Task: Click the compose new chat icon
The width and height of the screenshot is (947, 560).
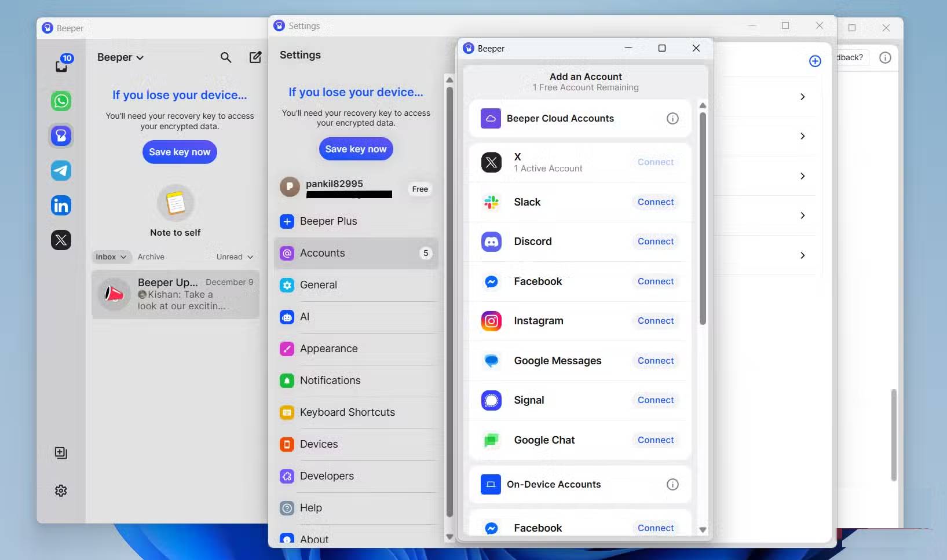Action: point(255,57)
